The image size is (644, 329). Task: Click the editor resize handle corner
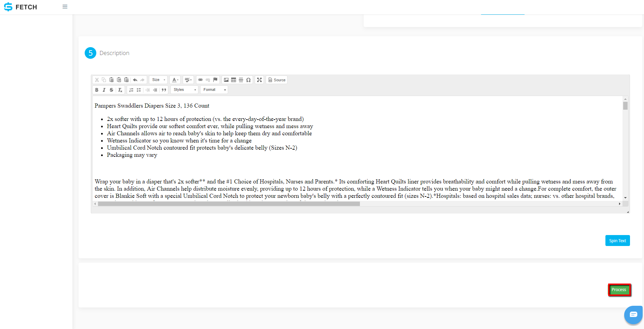[628, 212]
